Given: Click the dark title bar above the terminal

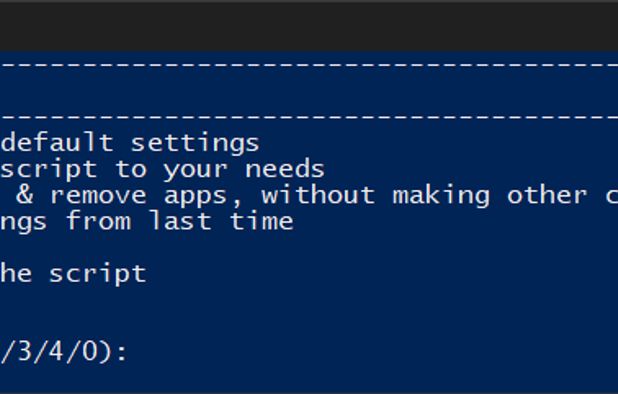Looking at the screenshot, I should click(309, 26).
